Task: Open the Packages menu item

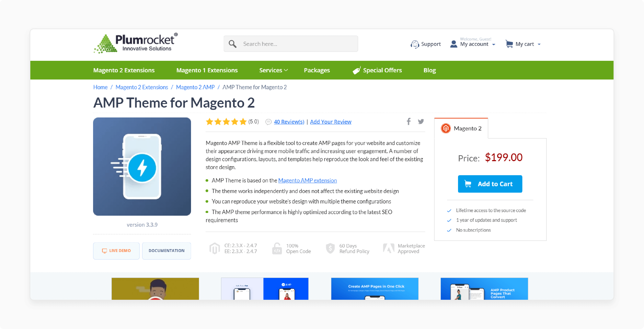Action: click(x=317, y=70)
